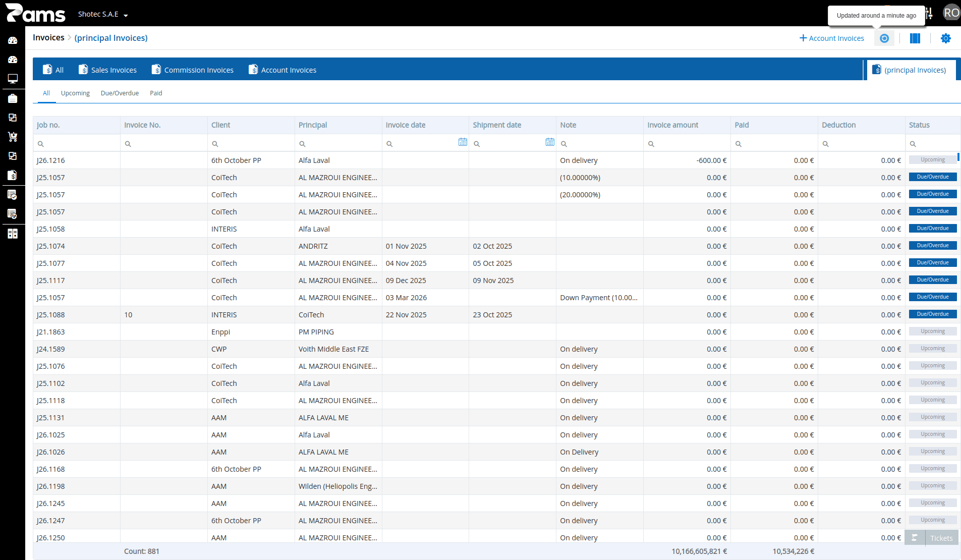Image resolution: width=961 pixels, height=560 pixels.
Task: Open the checklist with checkmark sidebar icon
Action: point(13,195)
